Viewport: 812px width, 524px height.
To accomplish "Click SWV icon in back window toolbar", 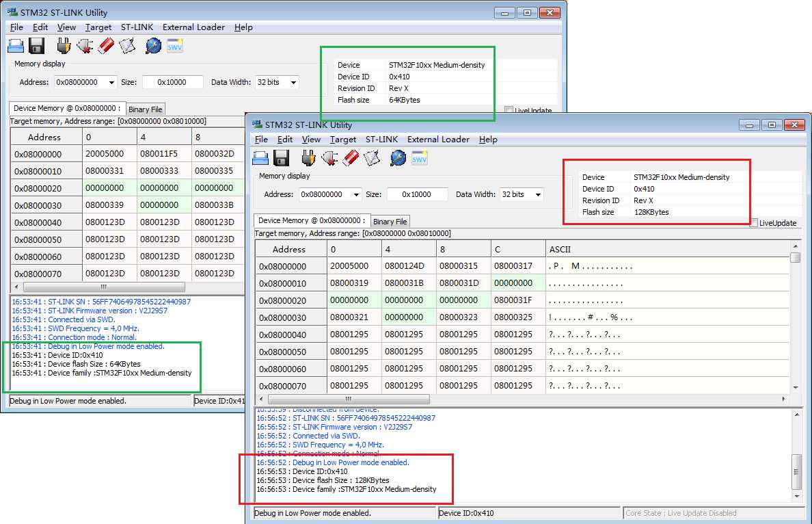I will point(174,46).
